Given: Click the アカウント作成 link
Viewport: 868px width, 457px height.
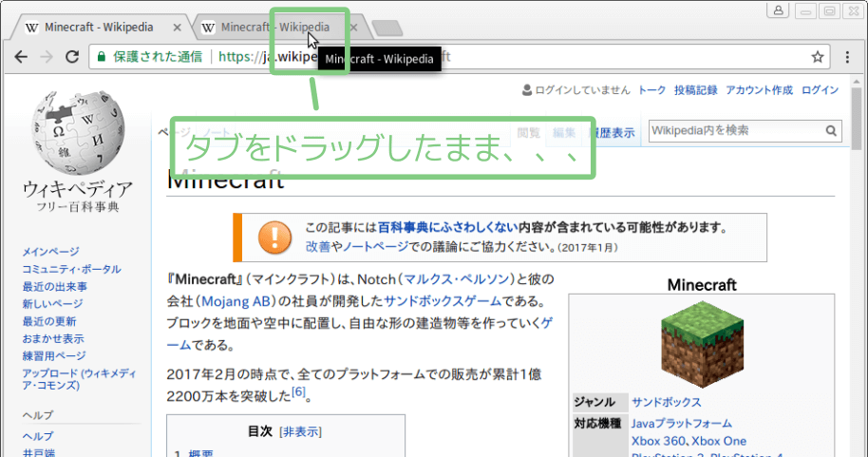Looking at the screenshot, I should [759, 90].
